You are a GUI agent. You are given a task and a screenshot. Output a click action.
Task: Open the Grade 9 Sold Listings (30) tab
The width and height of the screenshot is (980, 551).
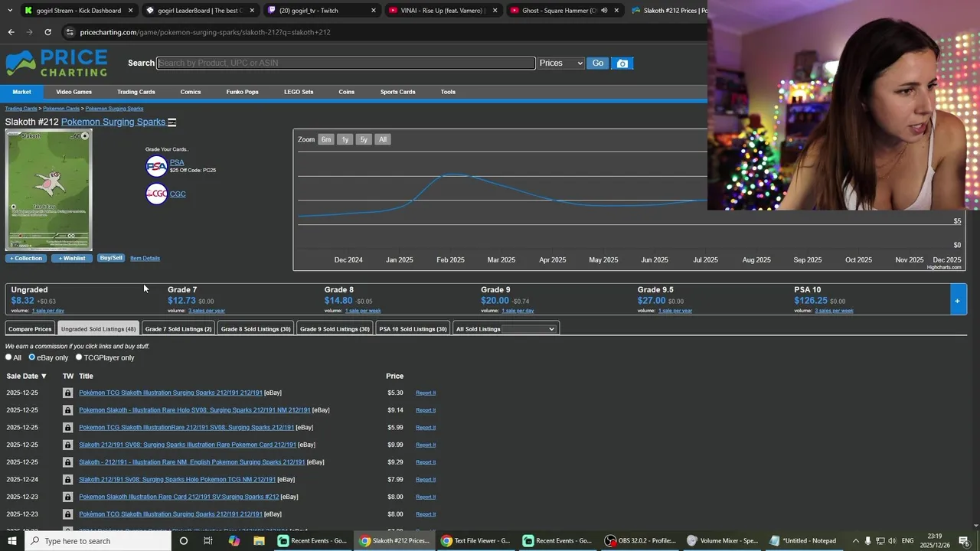[x=335, y=329]
